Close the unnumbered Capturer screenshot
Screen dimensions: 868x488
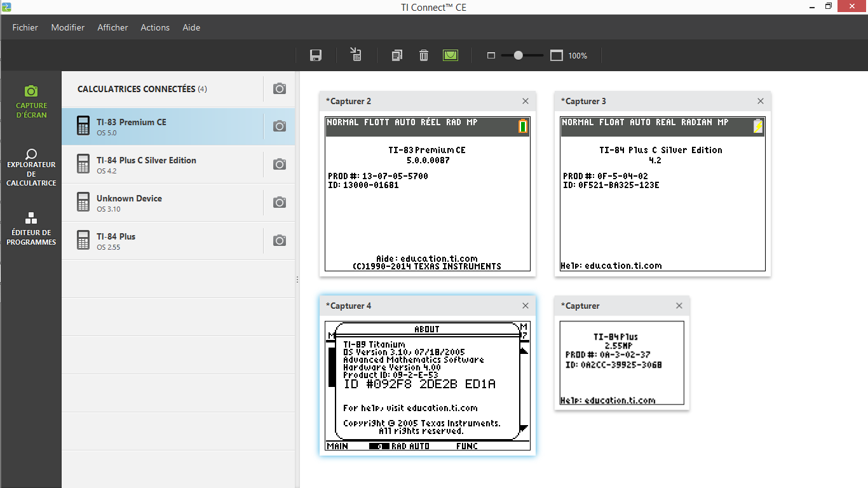pyautogui.click(x=679, y=306)
